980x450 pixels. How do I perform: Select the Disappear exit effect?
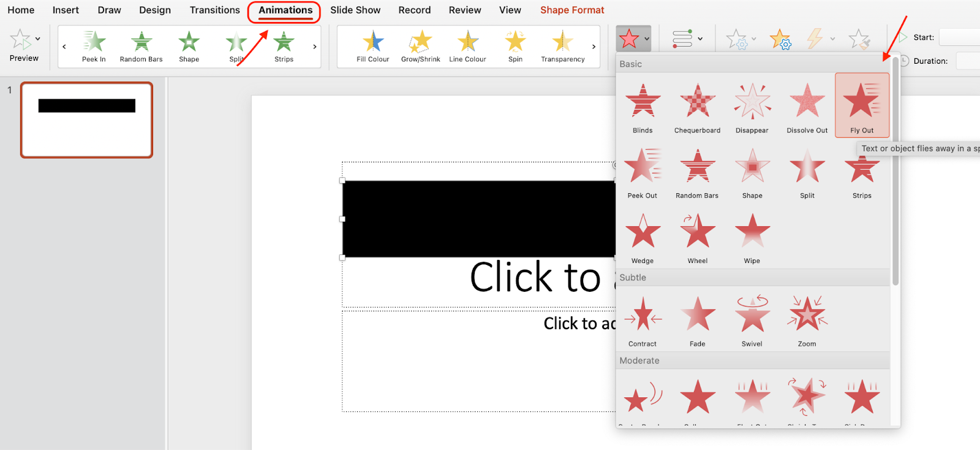pos(752,107)
